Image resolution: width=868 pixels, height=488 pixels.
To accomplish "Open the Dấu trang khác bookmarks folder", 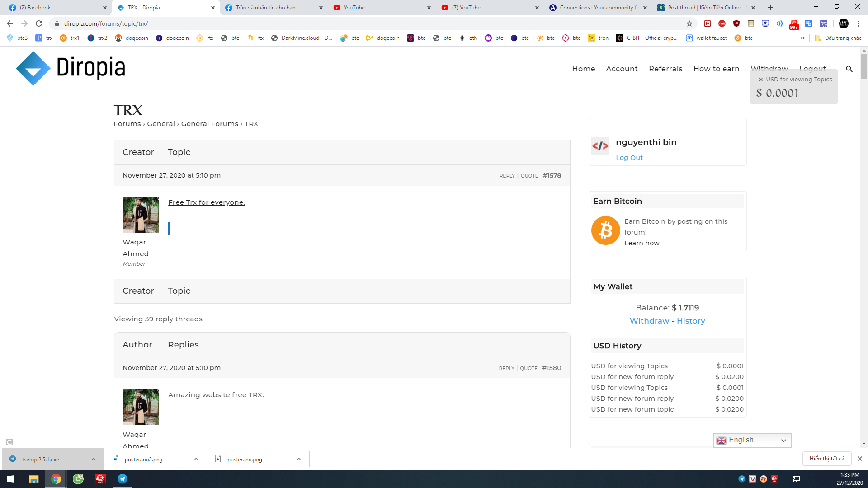I will [838, 38].
